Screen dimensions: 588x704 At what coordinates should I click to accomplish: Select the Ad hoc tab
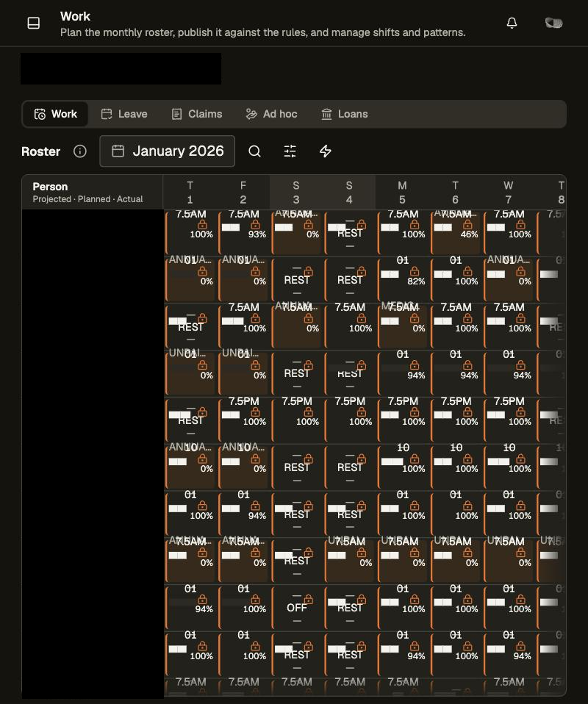pos(271,114)
